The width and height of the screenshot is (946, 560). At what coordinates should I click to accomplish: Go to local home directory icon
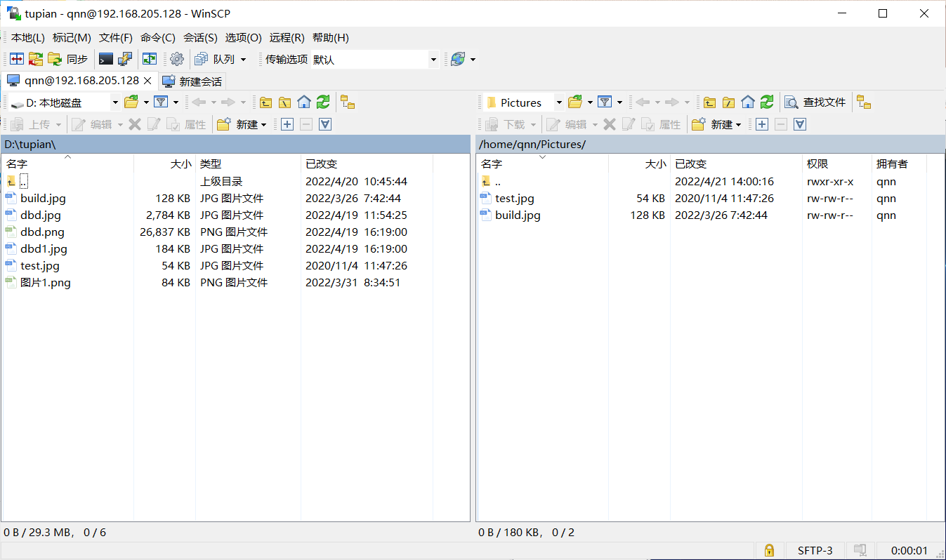click(x=303, y=102)
